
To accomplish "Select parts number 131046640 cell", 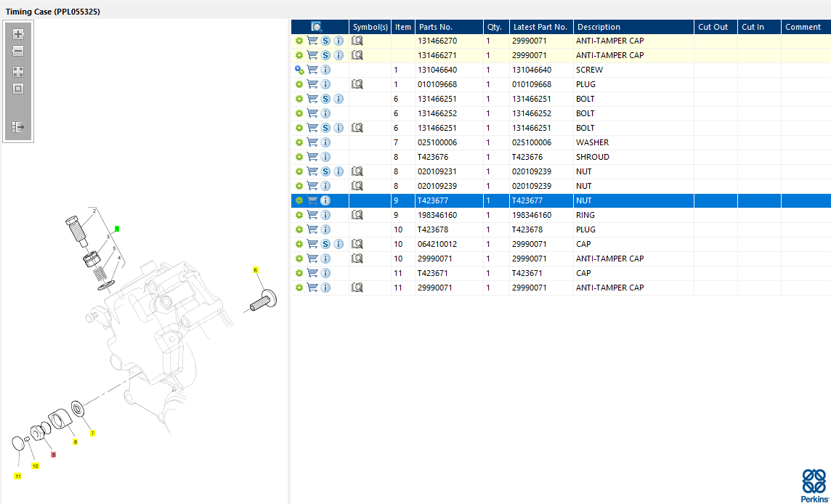I will tap(450, 70).
